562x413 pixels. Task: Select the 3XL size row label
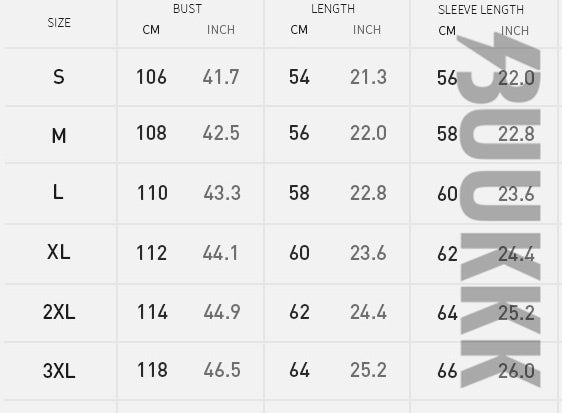click(59, 370)
